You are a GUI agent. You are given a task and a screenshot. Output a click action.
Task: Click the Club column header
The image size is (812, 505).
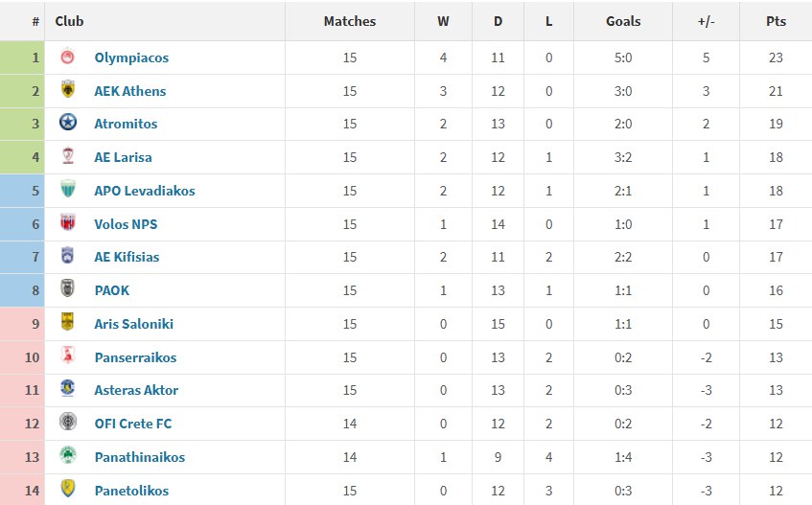(x=69, y=21)
